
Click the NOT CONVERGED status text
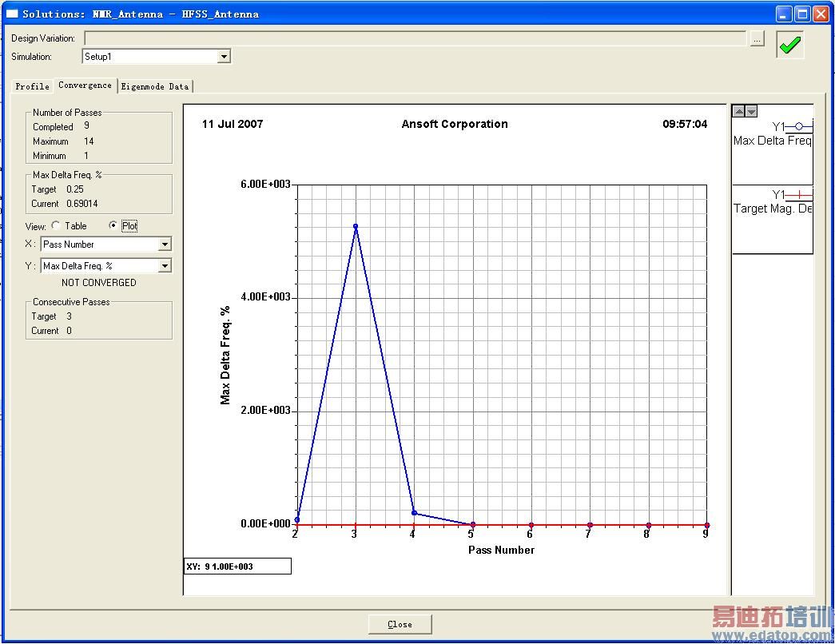[99, 283]
